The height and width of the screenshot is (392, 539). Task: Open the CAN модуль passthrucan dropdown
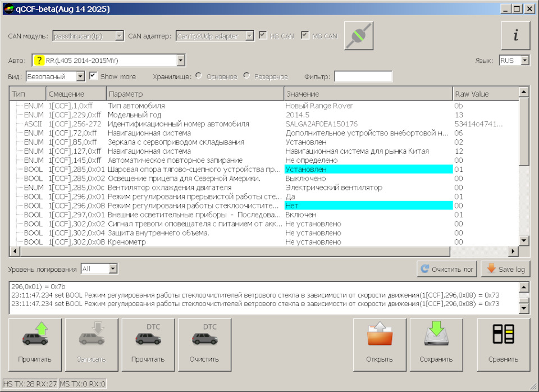pos(119,36)
